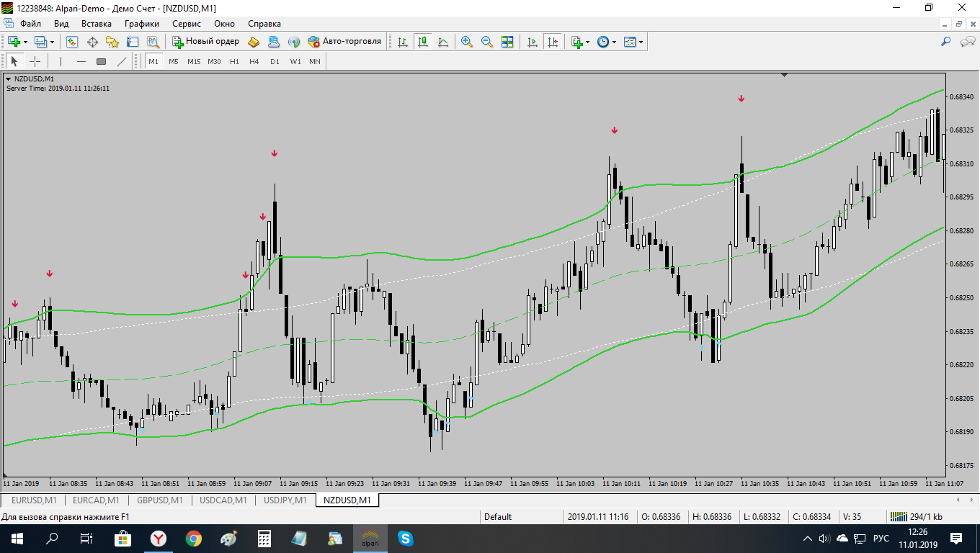The width and height of the screenshot is (980, 553).
Task: Select the crosshair tool
Action: pos(35,61)
